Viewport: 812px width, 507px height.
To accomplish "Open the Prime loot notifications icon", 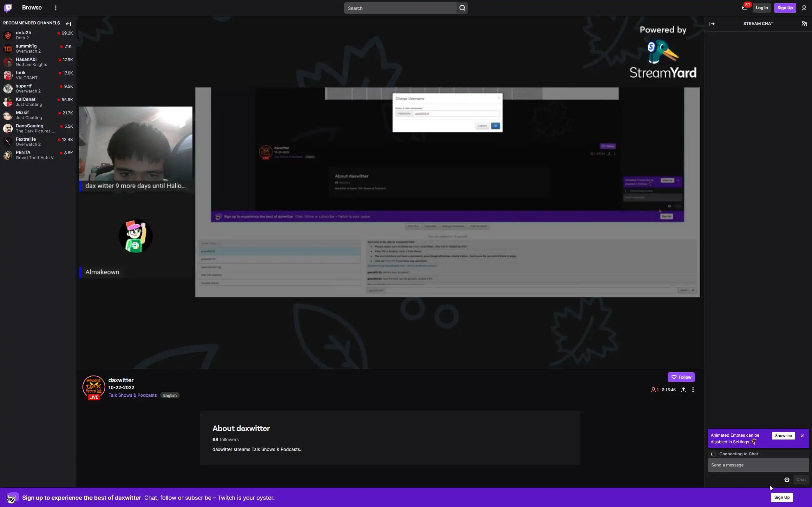I will tap(744, 8).
